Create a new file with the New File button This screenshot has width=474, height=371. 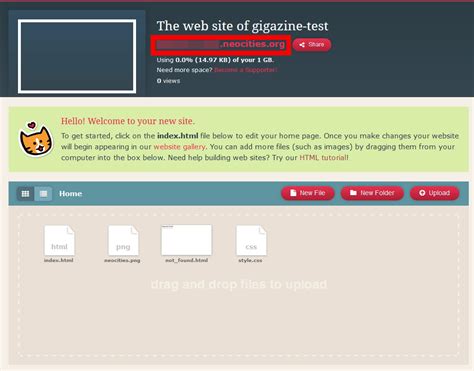pyautogui.click(x=308, y=193)
